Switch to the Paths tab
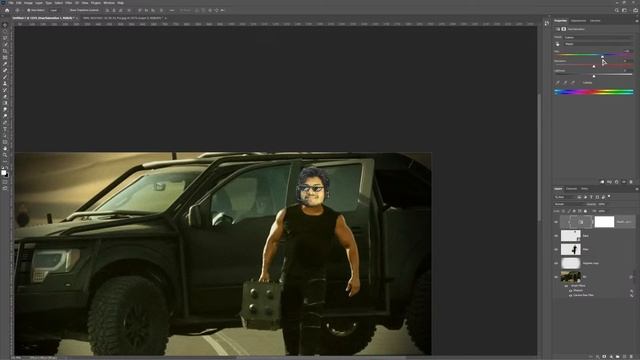The width and height of the screenshot is (640, 360). click(x=584, y=189)
